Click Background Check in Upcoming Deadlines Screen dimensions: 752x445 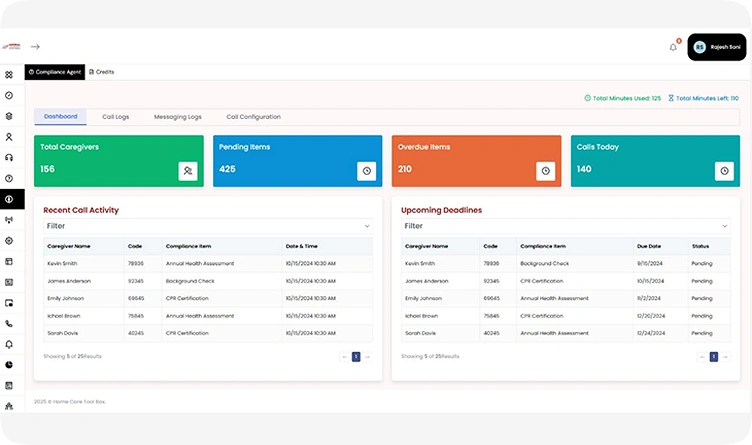click(545, 264)
